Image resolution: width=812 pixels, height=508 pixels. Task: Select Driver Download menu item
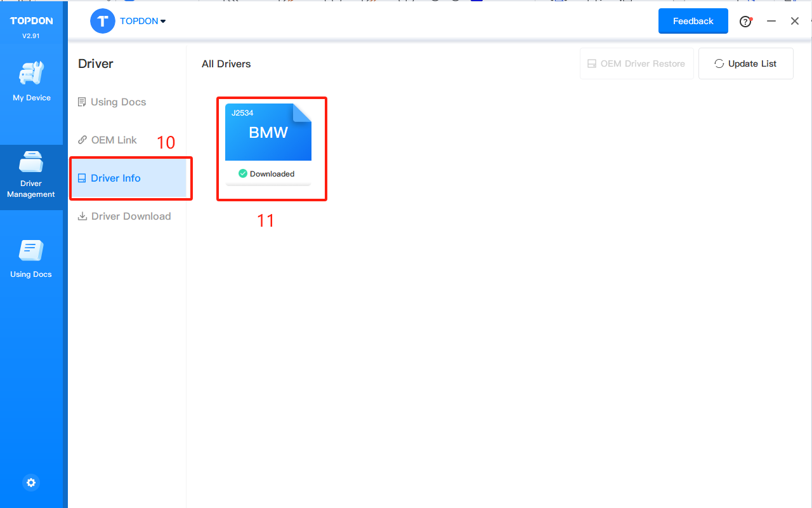click(124, 216)
